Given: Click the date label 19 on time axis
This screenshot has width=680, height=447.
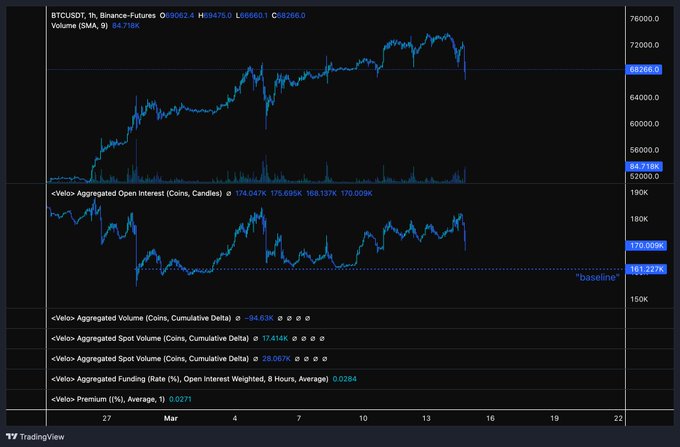Looking at the screenshot, I should point(554,418).
